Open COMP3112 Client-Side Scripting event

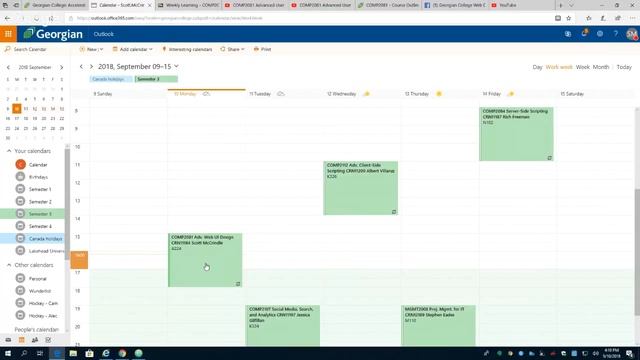[x=360, y=188]
